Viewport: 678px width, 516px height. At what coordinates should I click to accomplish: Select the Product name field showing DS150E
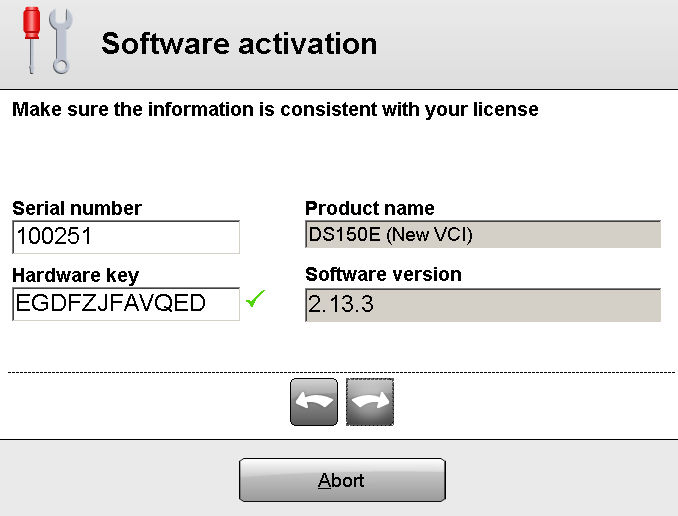click(x=483, y=234)
